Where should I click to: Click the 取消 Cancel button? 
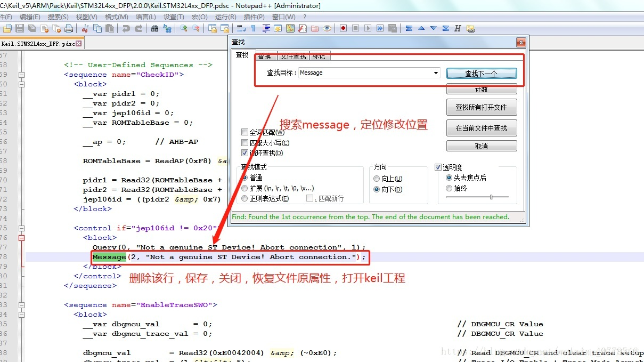(482, 146)
